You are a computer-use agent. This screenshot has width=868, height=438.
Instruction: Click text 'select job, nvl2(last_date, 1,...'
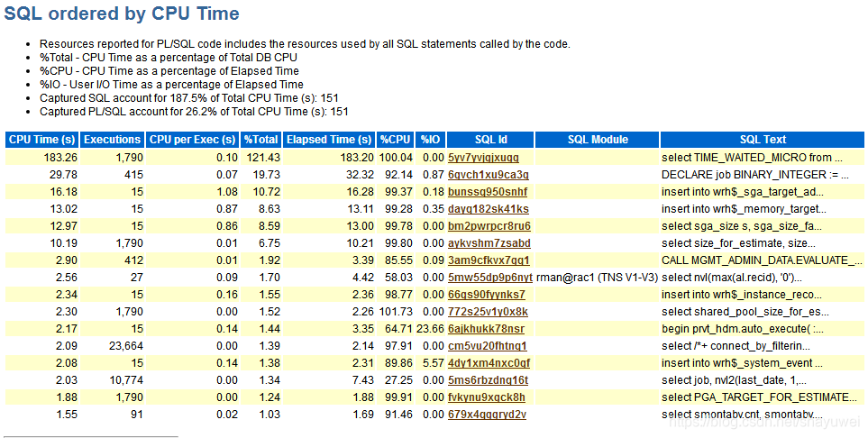[x=734, y=380]
